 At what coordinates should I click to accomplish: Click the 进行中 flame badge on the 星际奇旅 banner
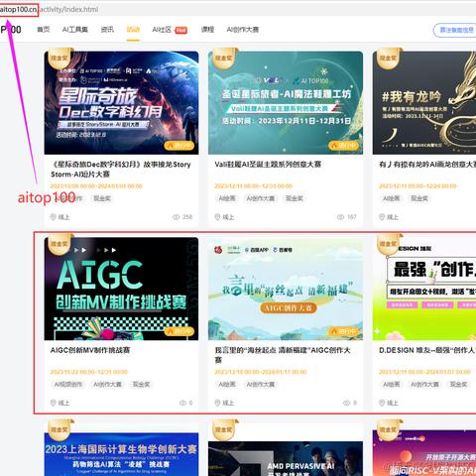(x=179, y=146)
